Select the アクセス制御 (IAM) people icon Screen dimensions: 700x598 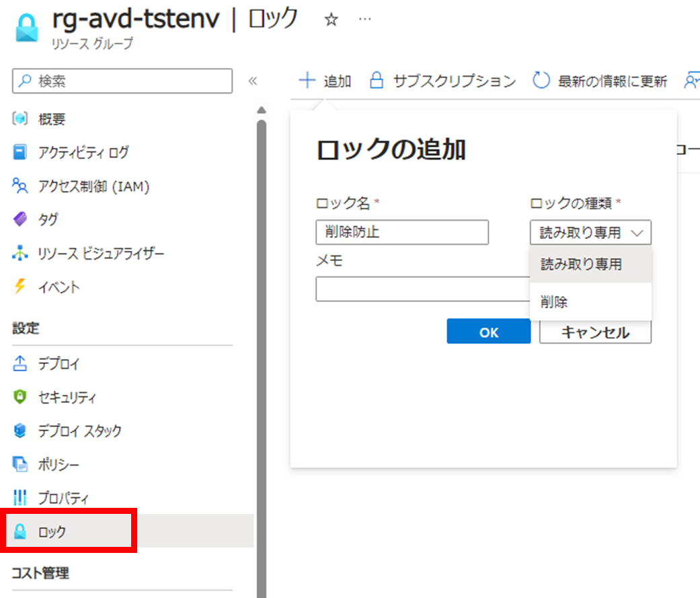(20, 186)
